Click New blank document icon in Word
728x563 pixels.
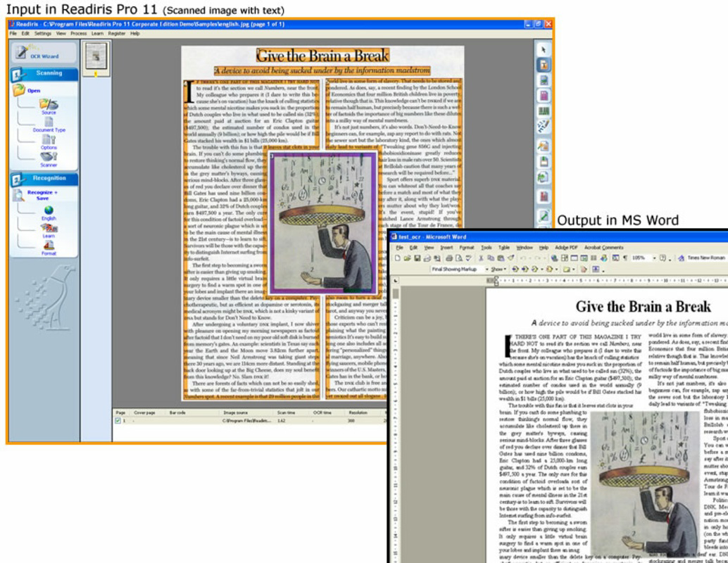[397, 258]
